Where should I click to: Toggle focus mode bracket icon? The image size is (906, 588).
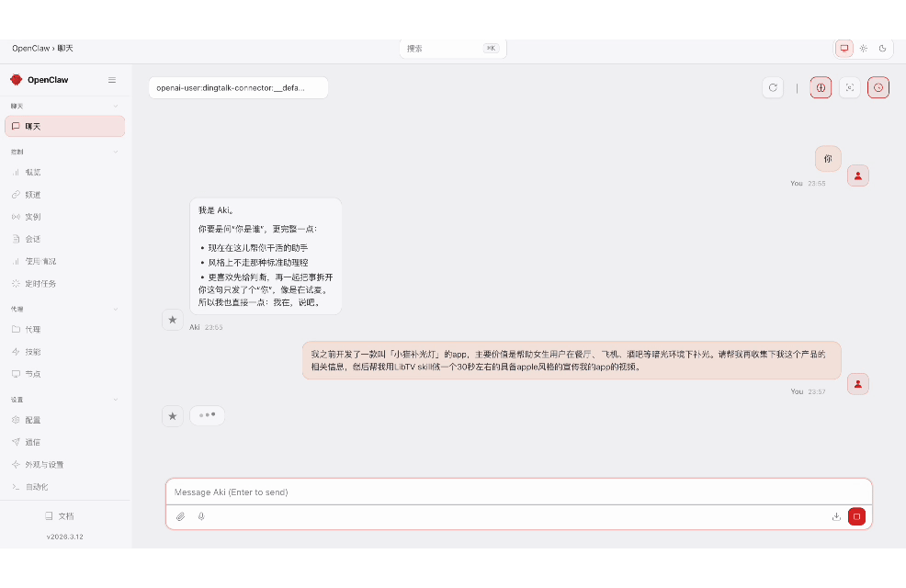click(849, 88)
